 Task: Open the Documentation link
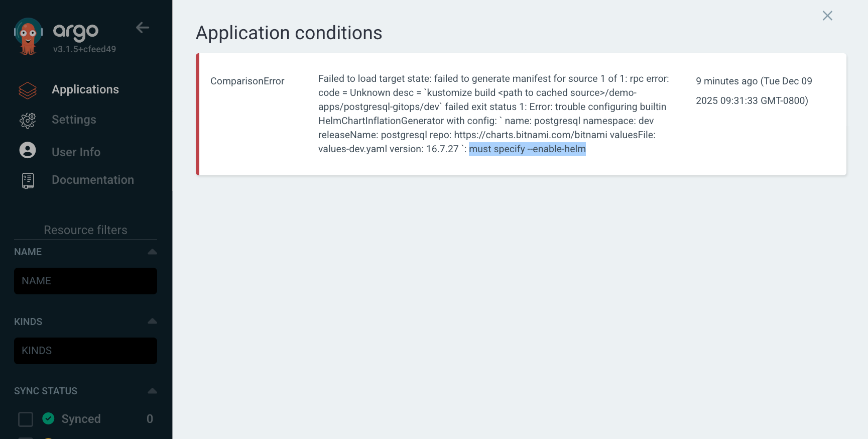point(93,180)
